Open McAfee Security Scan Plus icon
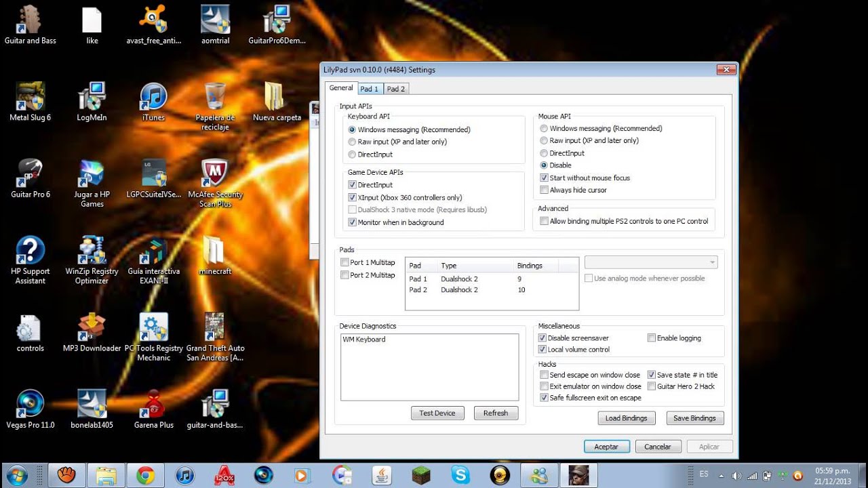 coord(216,184)
